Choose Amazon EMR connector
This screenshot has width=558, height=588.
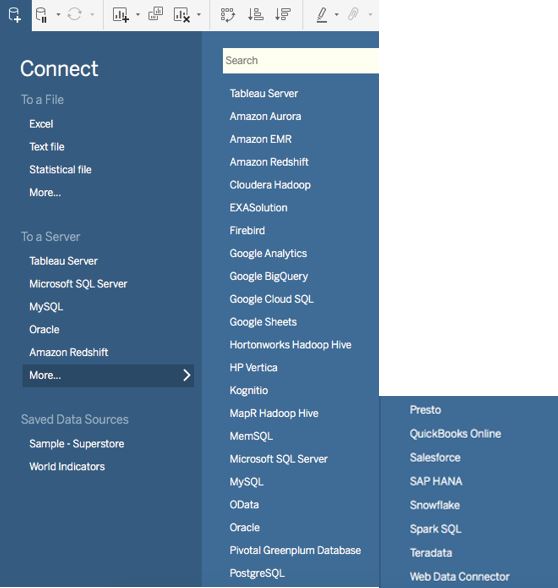pyautogui.click(x=261, y=139)
